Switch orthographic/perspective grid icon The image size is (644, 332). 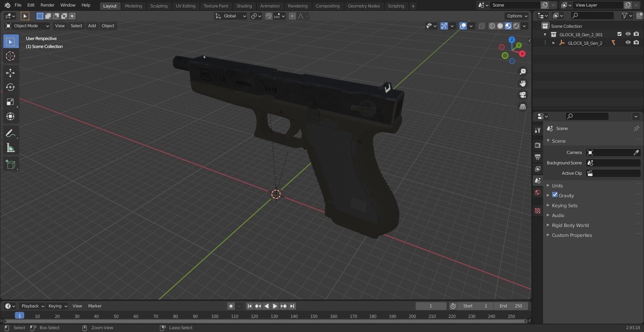coord(522,106)
